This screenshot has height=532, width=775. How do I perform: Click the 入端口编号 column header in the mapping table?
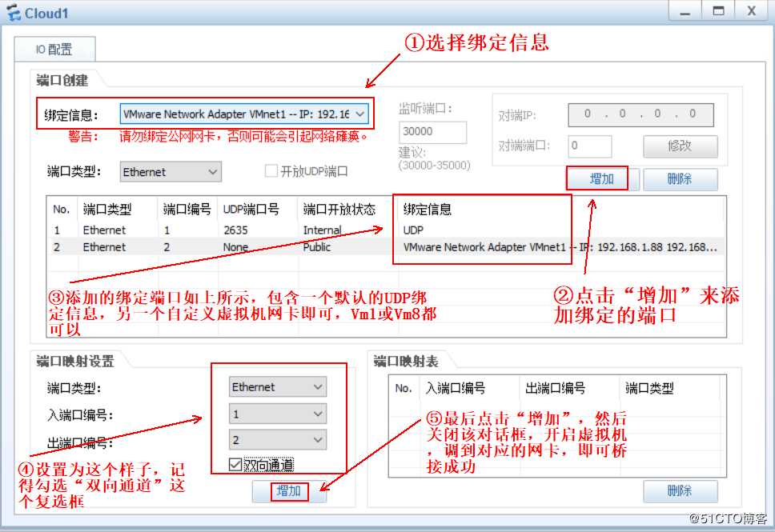tap(456, 388)
